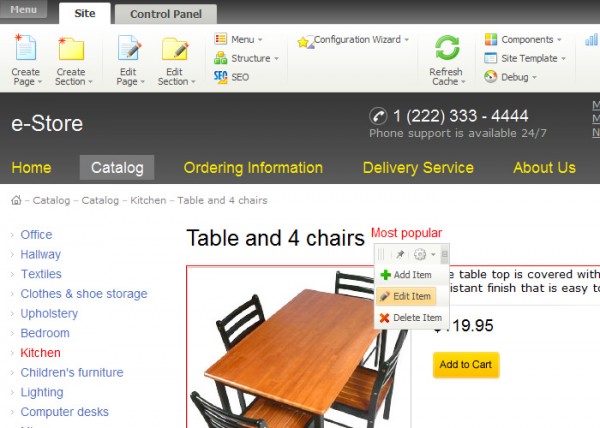Open the gear settings dropdown arrow
The width and height of the screenshot is (600, 428).
[433, 254]
